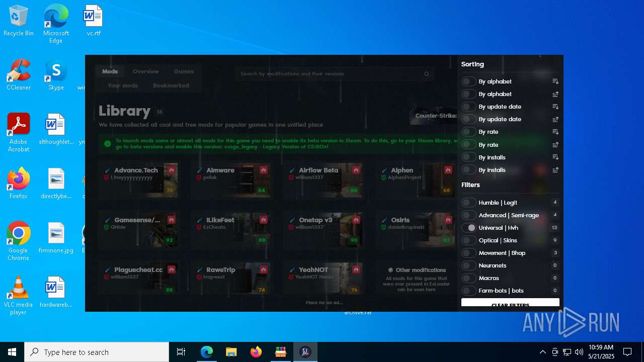Open Other modifications list

click(x=416, y=279)
